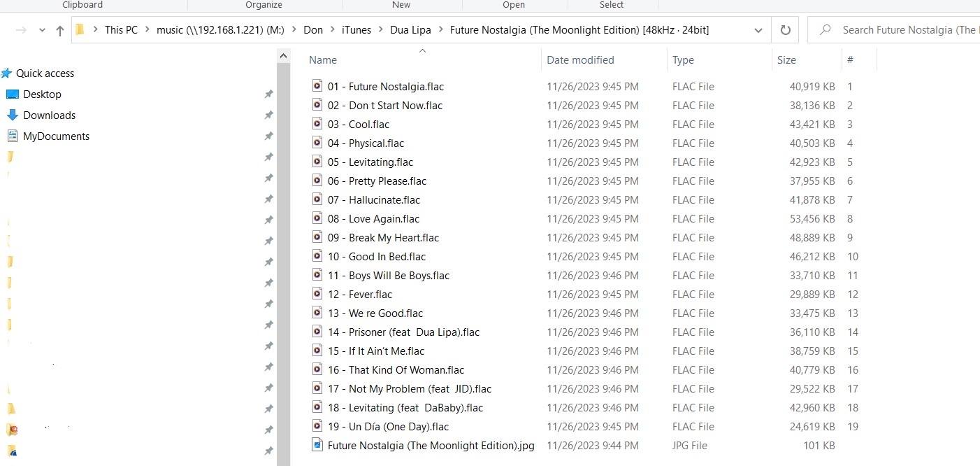Refresh the current folder view
The width and height of the screenshot is (980, 466).
coord(785,30)
